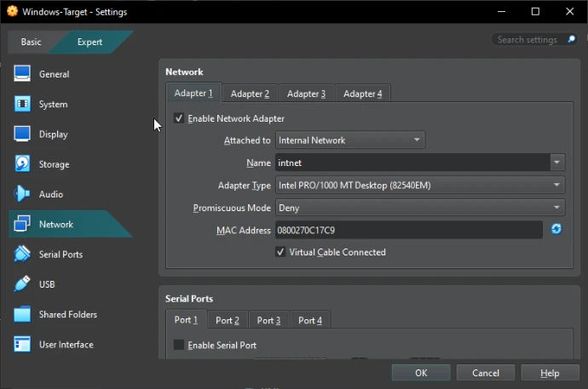The height and width of the screenshot is (389, 588).
Task: Select the Adapter 3 tab
Action: [x=307, y=94]
